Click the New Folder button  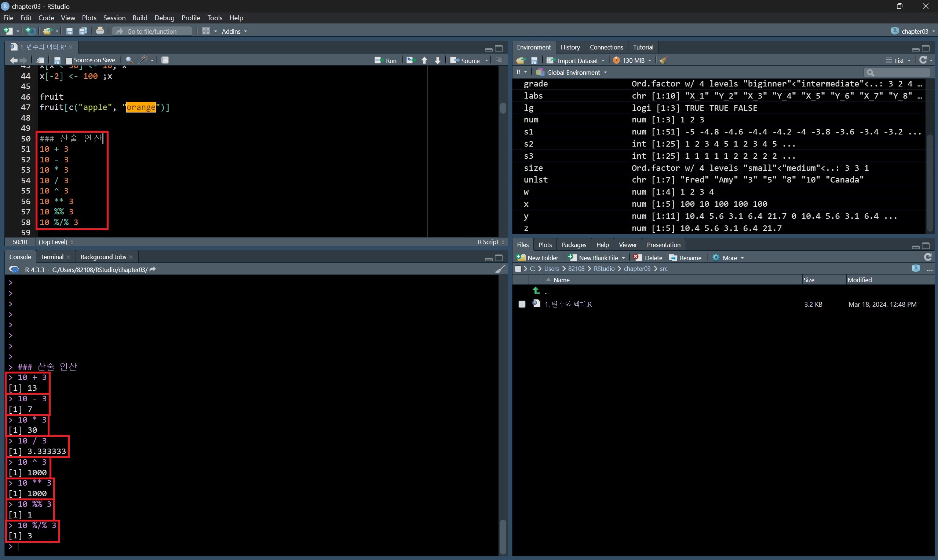click(538, 258)
